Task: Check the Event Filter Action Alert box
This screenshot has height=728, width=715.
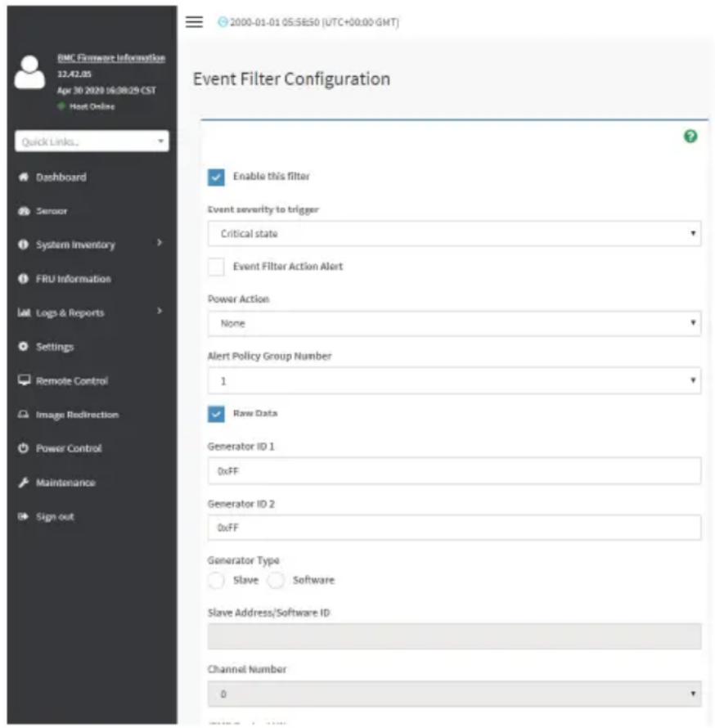Action: pos(216,267)
